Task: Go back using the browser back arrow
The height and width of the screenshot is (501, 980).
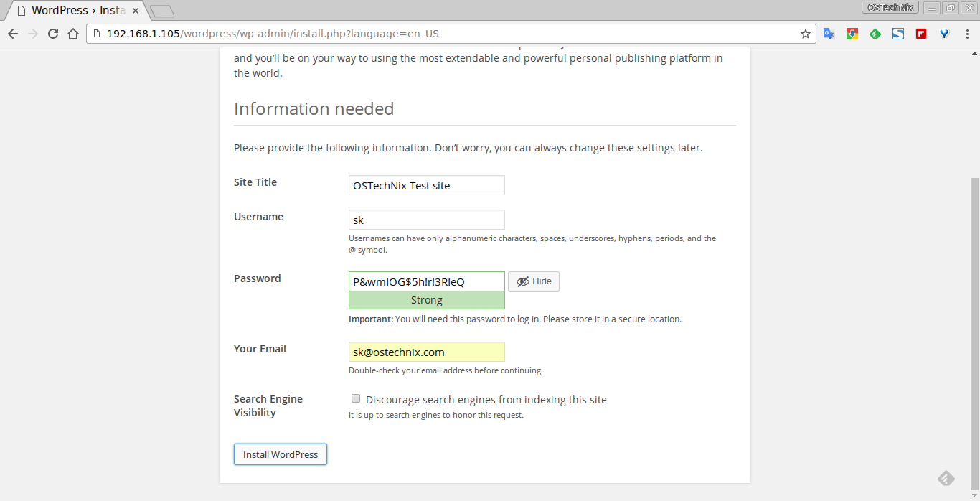Action: pos(13,34)
